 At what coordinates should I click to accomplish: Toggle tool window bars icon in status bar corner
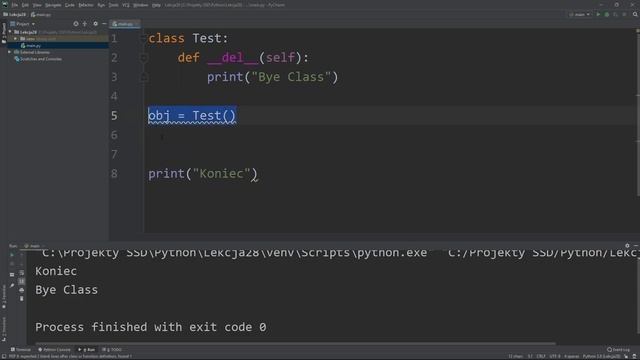tap(4, 356)
